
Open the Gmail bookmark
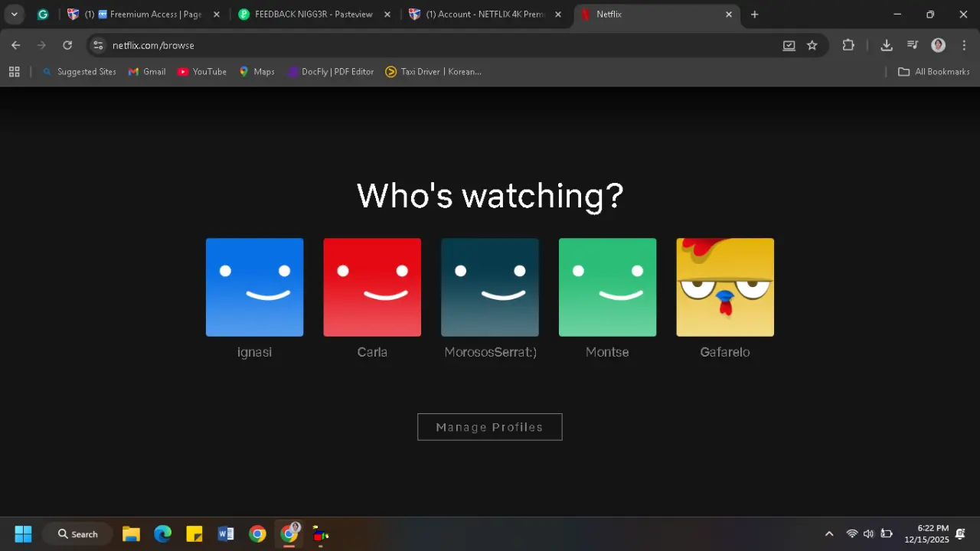coord(147,71)
